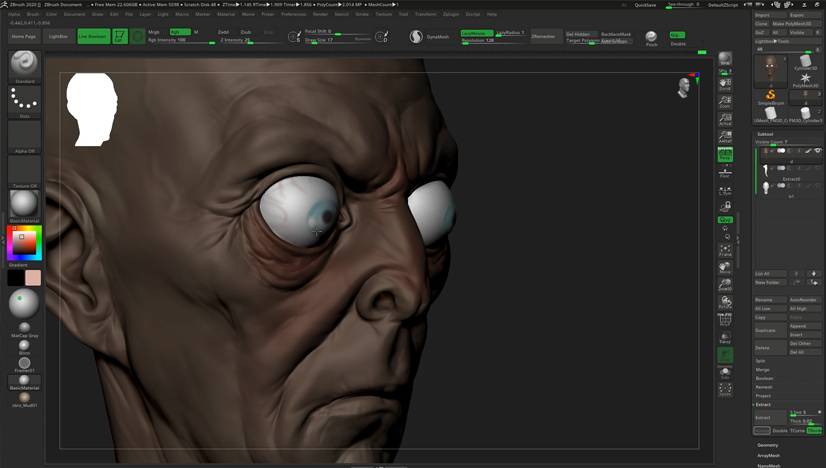826x468 pixels.
Task: Toggle PolyF polyframe display
Action: tap(725, 319)
